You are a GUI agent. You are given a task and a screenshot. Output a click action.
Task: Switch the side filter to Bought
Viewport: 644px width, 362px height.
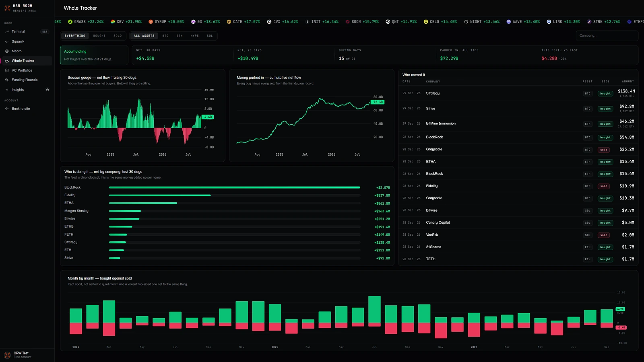pyautogui.click(x=99, y=36)
